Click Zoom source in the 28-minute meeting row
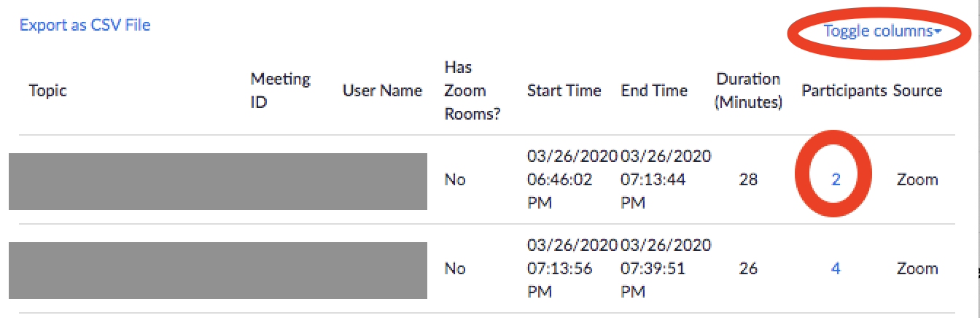Image resolution: width=980 pixels, height=318 pixels. point(917,179)
